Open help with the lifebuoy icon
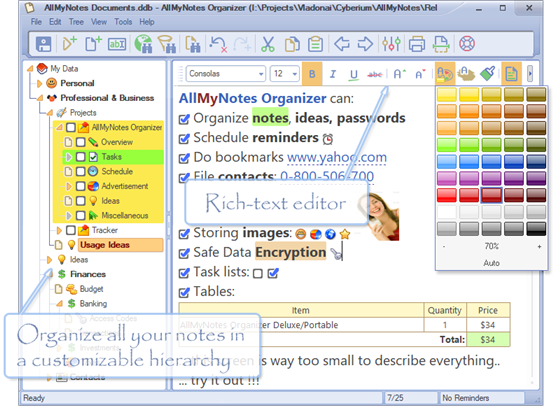Image resolution: width=560 pixels, height=414 pixels. click(467, 44)
